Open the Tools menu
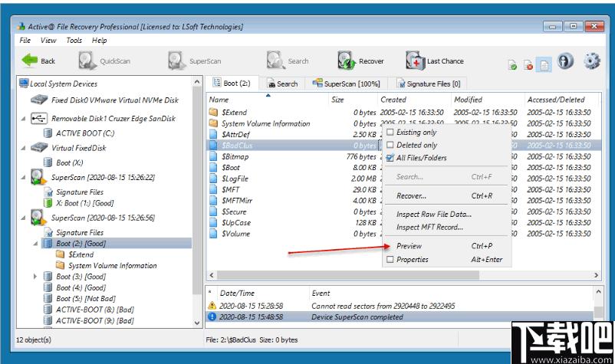 (x=74, y=41)
